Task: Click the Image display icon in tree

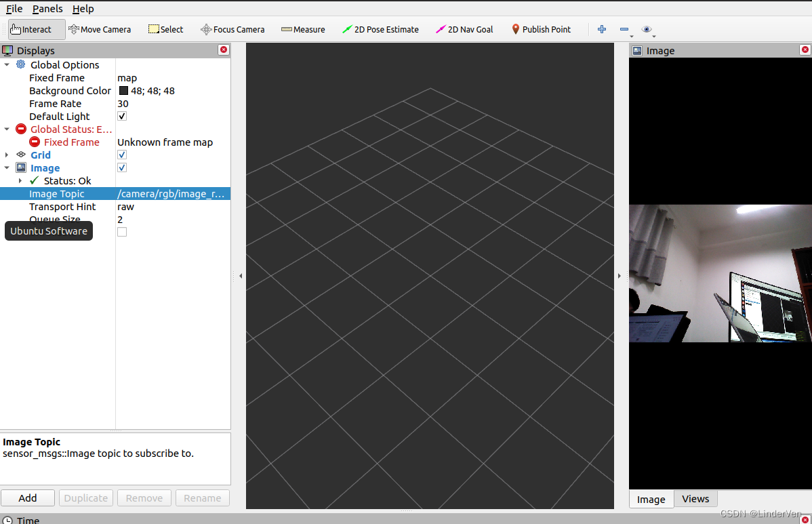Action: (x=21, y=167)
